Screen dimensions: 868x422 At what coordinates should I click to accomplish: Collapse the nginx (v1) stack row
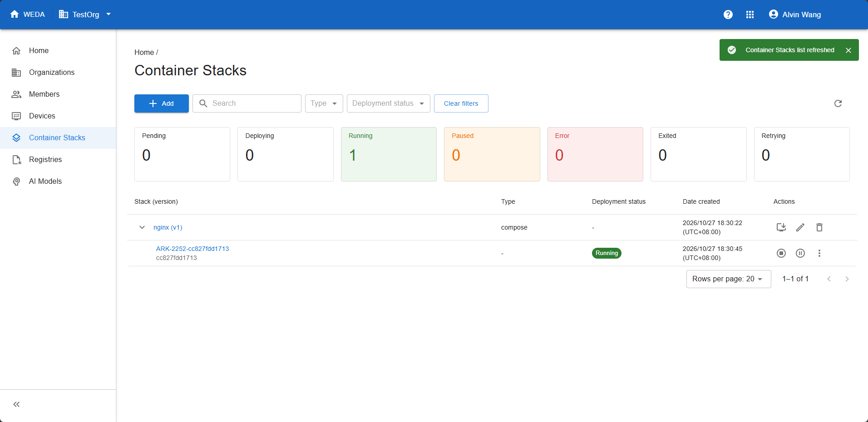[142, 227]
